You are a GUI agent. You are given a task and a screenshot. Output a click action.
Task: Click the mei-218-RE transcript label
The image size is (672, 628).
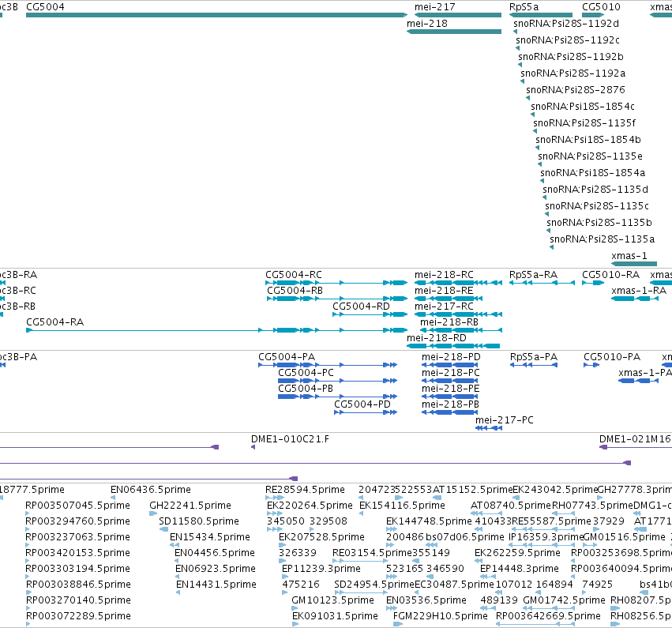pyautogui.click(x=444, y=291)
